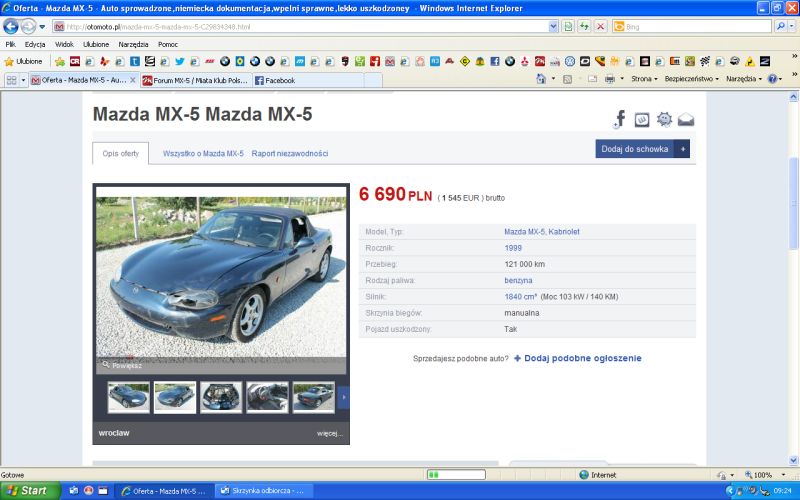Open the Plik menu
Screen dimensions: 800x500
point(10,44)
